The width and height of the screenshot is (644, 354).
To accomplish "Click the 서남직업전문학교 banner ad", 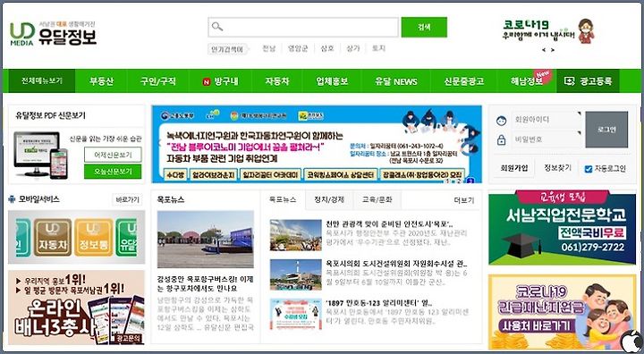I will click(563, 228).
